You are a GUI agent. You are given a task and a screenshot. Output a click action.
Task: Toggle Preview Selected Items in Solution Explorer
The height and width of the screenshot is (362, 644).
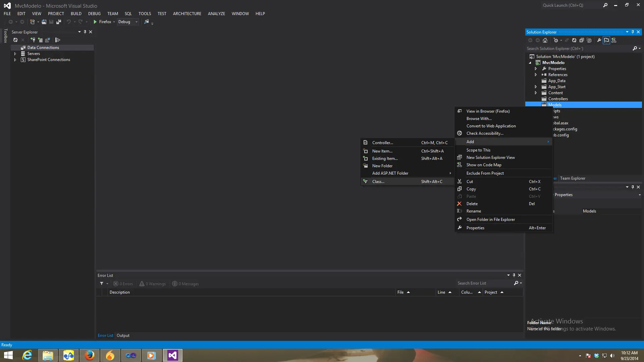(x=606, y=40)
